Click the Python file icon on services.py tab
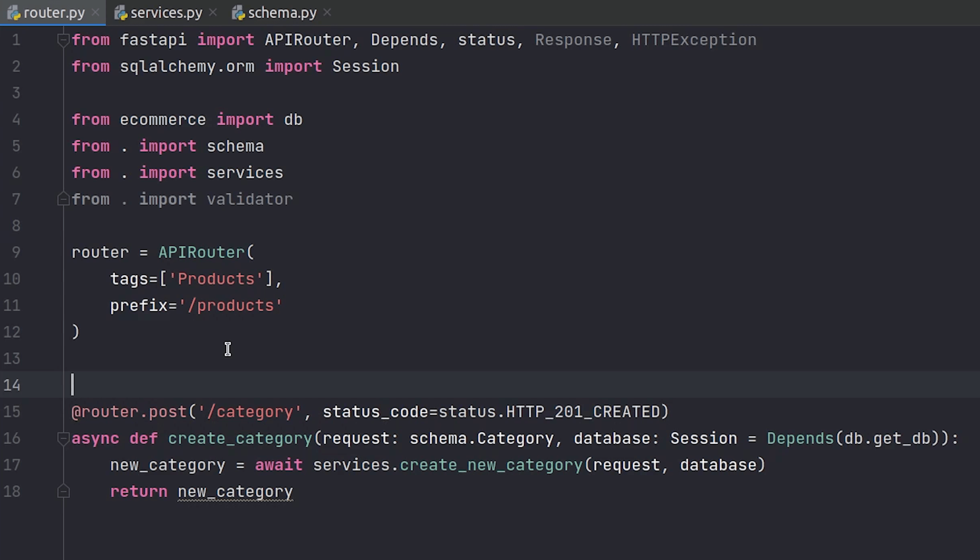Image resolution: width=980 pixels, height=560 pixels. [x=121, y=13]
